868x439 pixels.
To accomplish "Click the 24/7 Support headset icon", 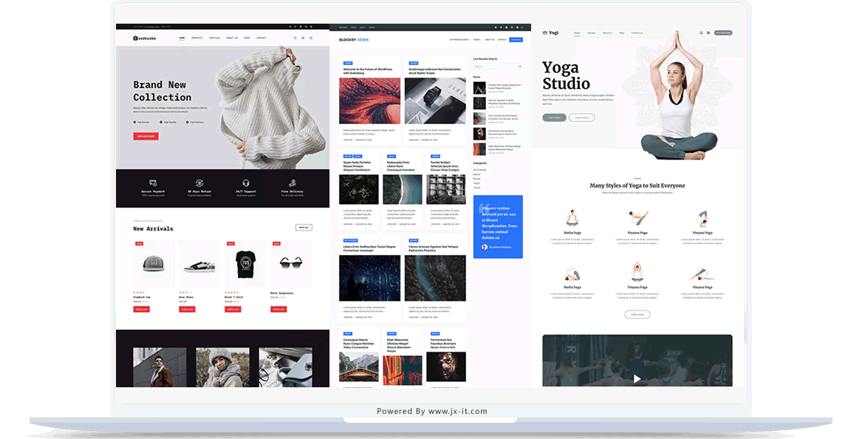I will point(245,183).
